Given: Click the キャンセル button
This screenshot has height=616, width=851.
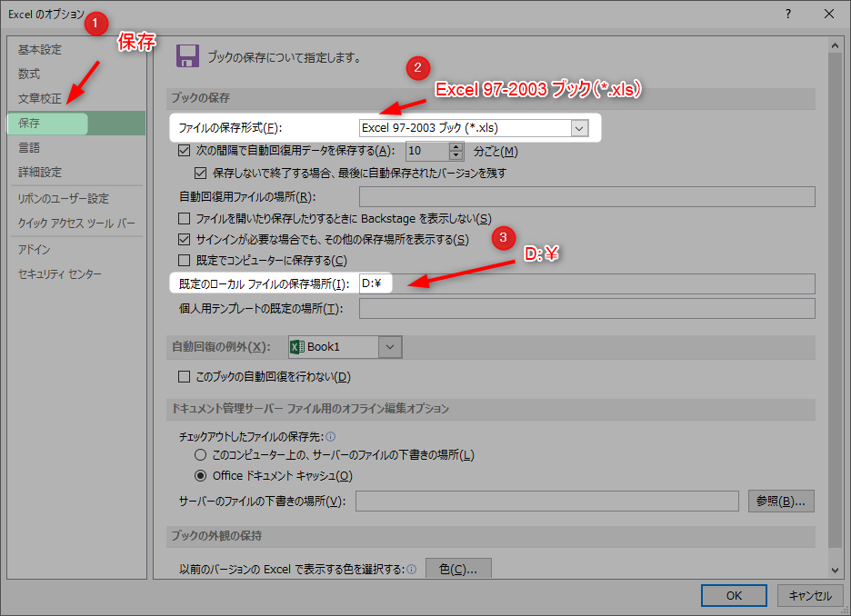Looking at the screenshot, I should [x=810, y=595].
